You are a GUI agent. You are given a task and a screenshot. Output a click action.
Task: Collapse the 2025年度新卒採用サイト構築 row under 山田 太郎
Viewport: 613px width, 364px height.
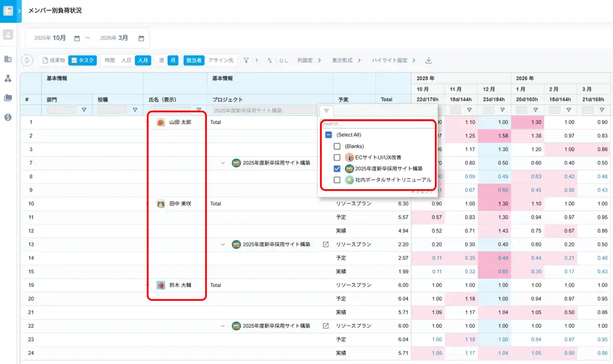pos(223,163)
